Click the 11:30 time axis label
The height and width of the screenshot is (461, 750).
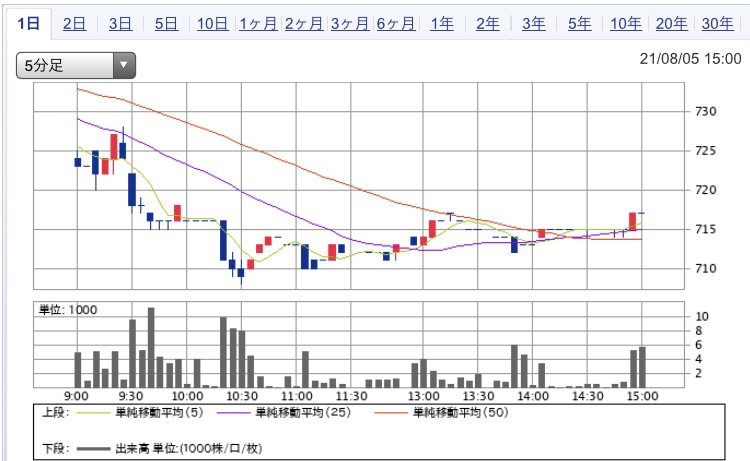coord(351,396)
